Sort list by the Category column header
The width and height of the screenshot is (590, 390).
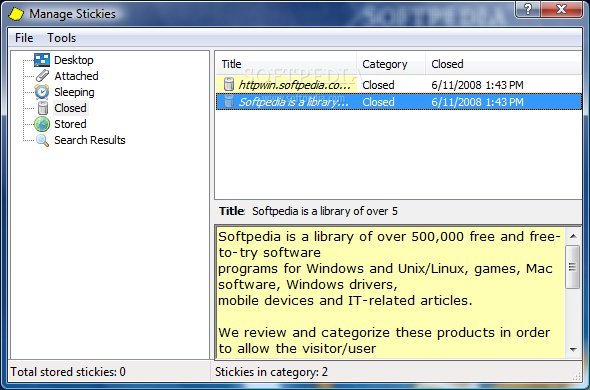coord(391,64)
